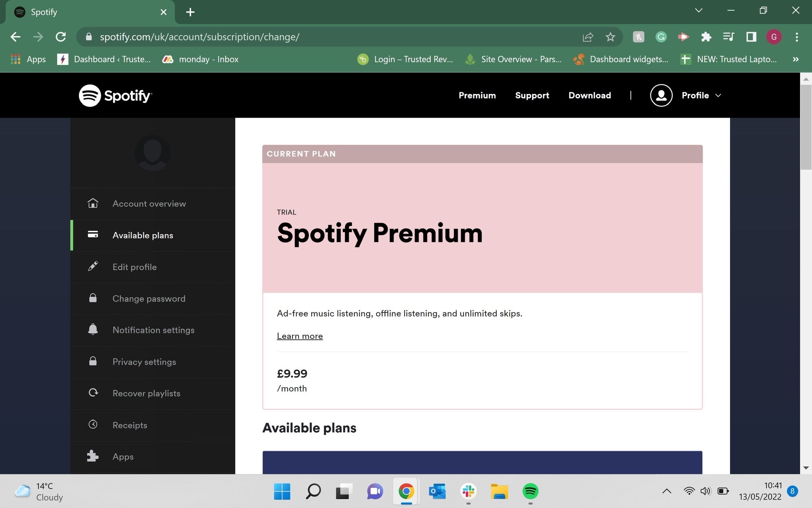Image resolution: width=812 pixels, height=508 pixels.
Task: Click the scrollbar down arrow
Action: tap(806, 467)
